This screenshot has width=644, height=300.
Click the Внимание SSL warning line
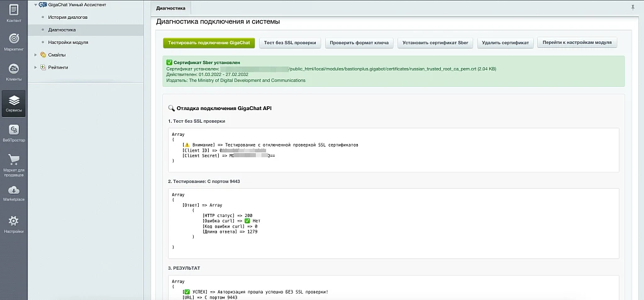coord(270,145)
